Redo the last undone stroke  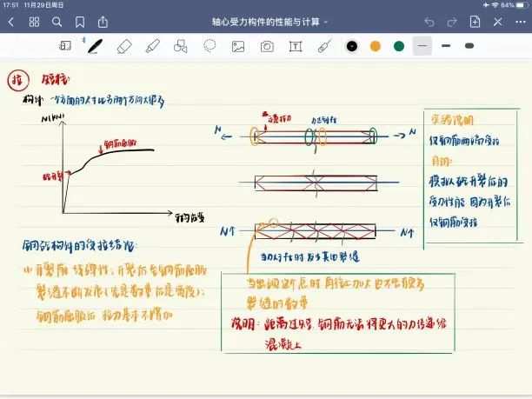coord(452,23)
